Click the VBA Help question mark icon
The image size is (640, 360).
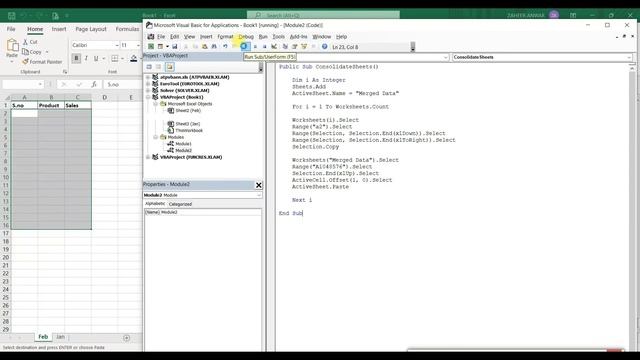point(324,47)
